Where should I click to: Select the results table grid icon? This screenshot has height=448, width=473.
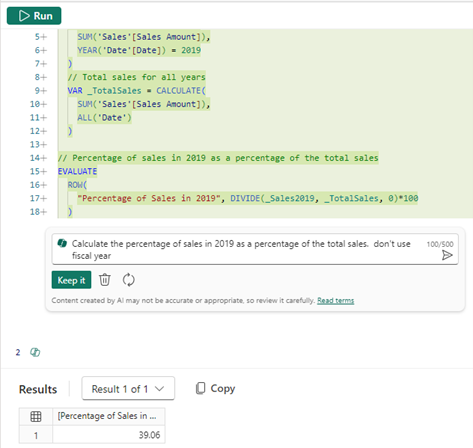coord(36,416)
